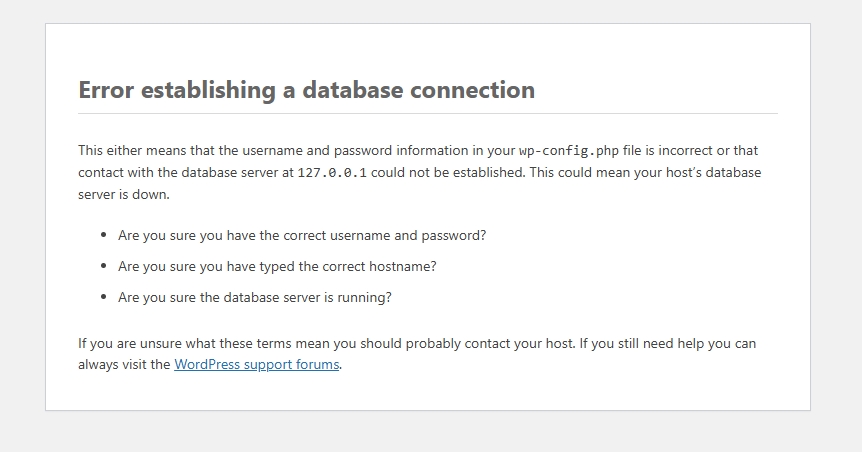This screenshot has width=862, height=452.
Task: Click the bullet dot before the server running question
Action: [x=104, y=296]
